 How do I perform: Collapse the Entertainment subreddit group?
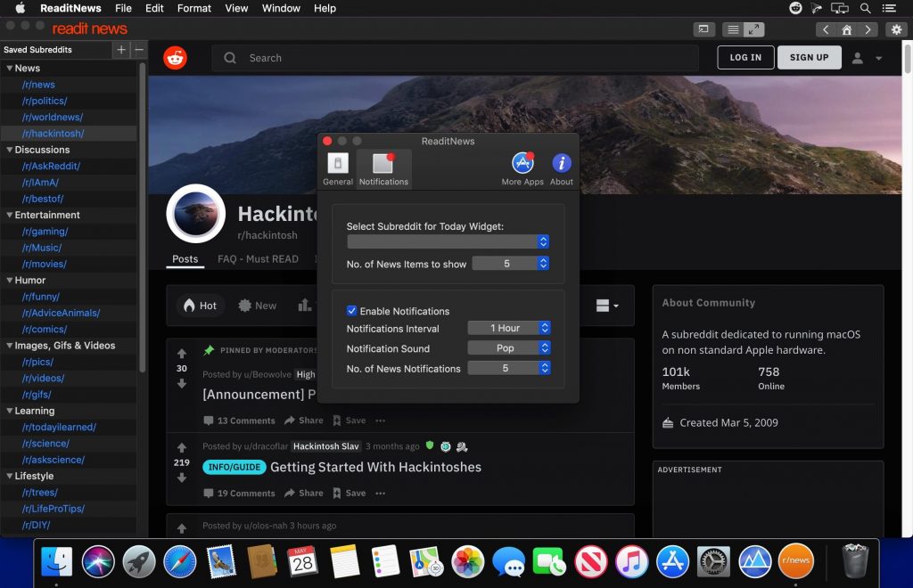[x=10, y=215]
